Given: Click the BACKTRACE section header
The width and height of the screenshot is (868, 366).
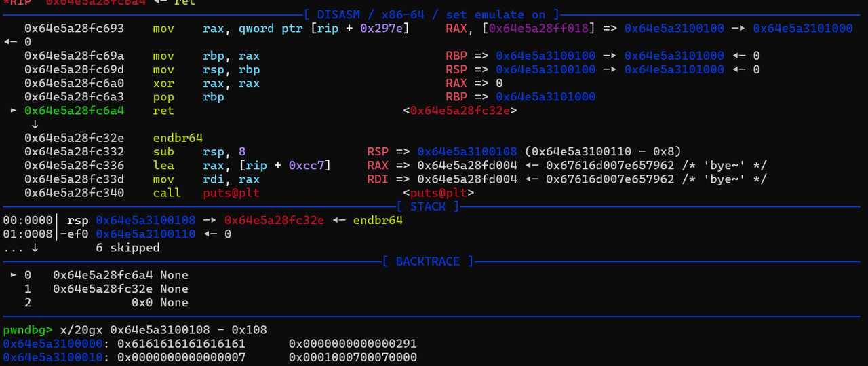Looking at the screenshot, I should coord(427,261).
